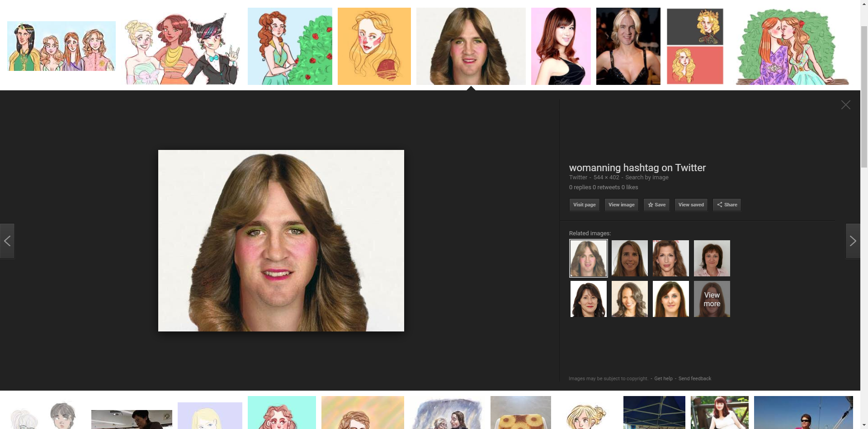Open the pink-background woman in black dress thumbnail
This screenshot has height=429, width=868.
click(x=561, y=46)
